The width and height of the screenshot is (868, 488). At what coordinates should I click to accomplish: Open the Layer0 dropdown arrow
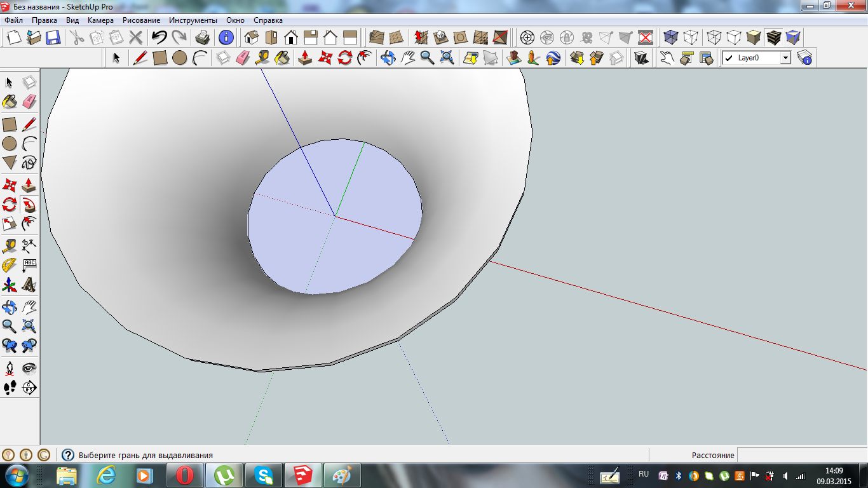785,58
